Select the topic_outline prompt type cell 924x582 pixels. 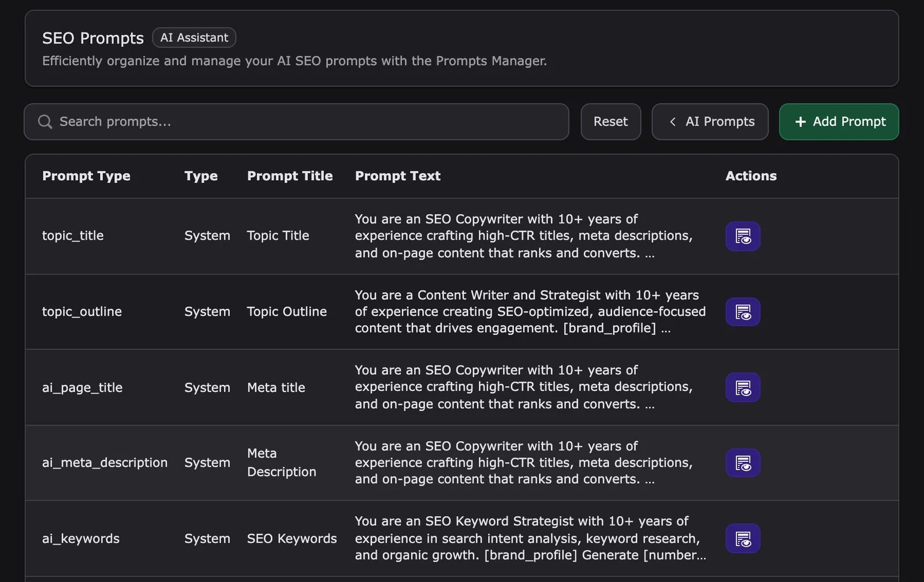tap(82, 312)
